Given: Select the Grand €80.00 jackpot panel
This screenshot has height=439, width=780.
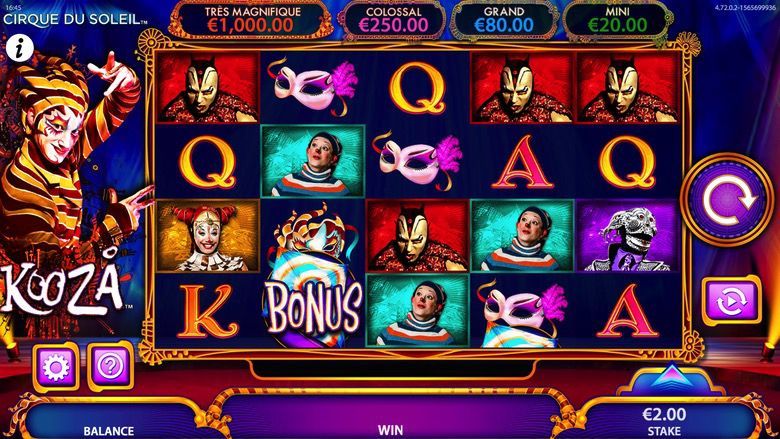Looking at the screenshot, I should pos(505,20).
